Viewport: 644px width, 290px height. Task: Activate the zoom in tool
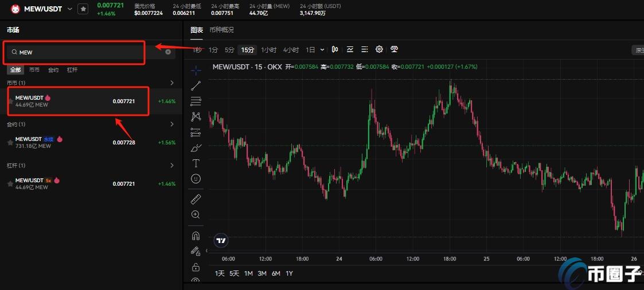[196, 214]
